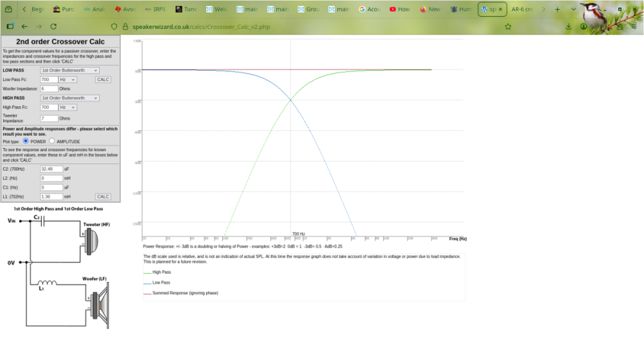
Task: Switch to the Purcl tab
Action: pyautogui.click(x=64, y=9)
